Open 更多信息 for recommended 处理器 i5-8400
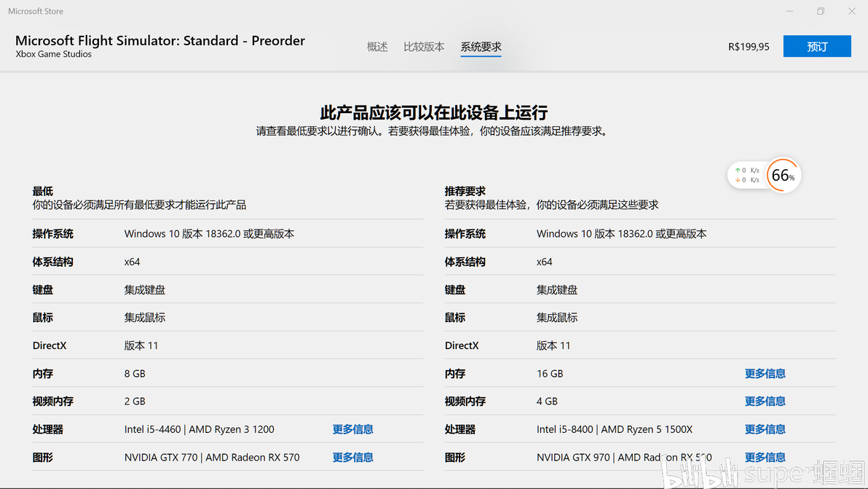 point(765,429)
